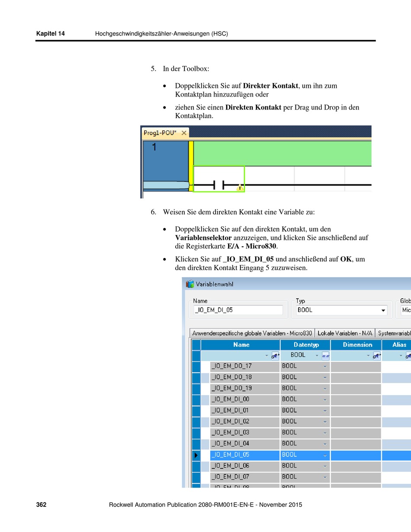This screenshot has height=532, width=411.
Task: Click the Name field containing _IO_EM_DI_05
Action: coord(238,310)
